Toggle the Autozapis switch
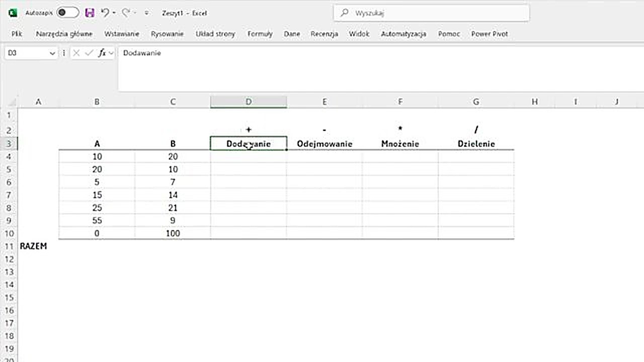 pyautogui.click(x=67, y=13)
